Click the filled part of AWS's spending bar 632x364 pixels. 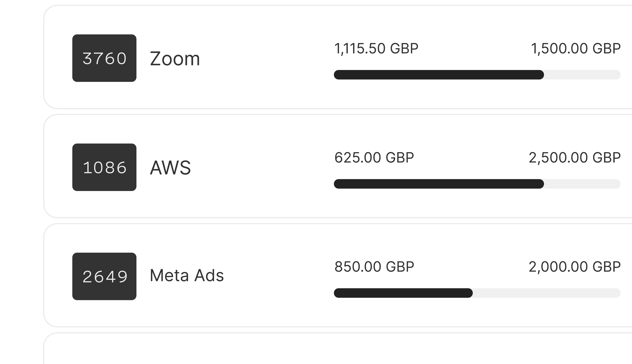click(x=439, y=184)
